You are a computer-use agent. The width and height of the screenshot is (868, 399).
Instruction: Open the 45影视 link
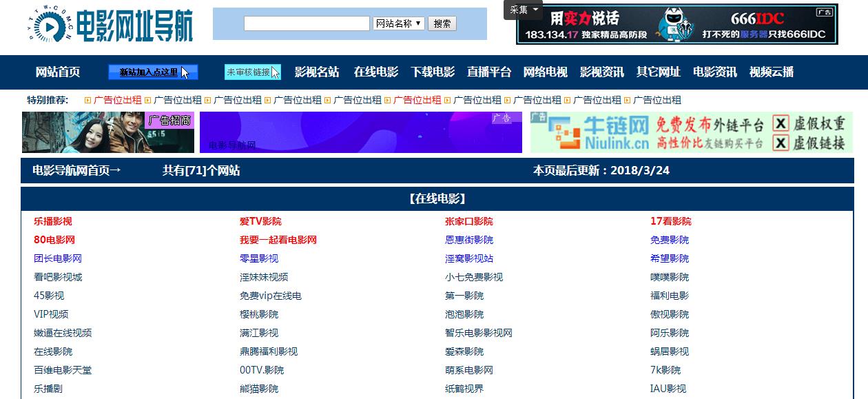(x=49, y=296)
